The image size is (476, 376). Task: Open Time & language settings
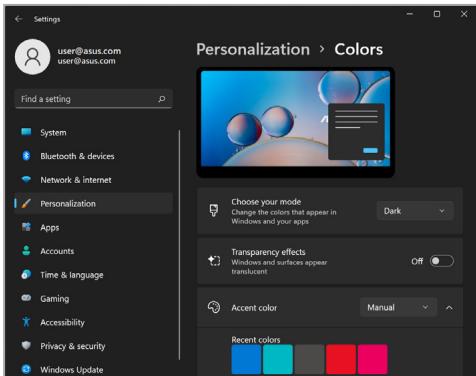(94, 275)
